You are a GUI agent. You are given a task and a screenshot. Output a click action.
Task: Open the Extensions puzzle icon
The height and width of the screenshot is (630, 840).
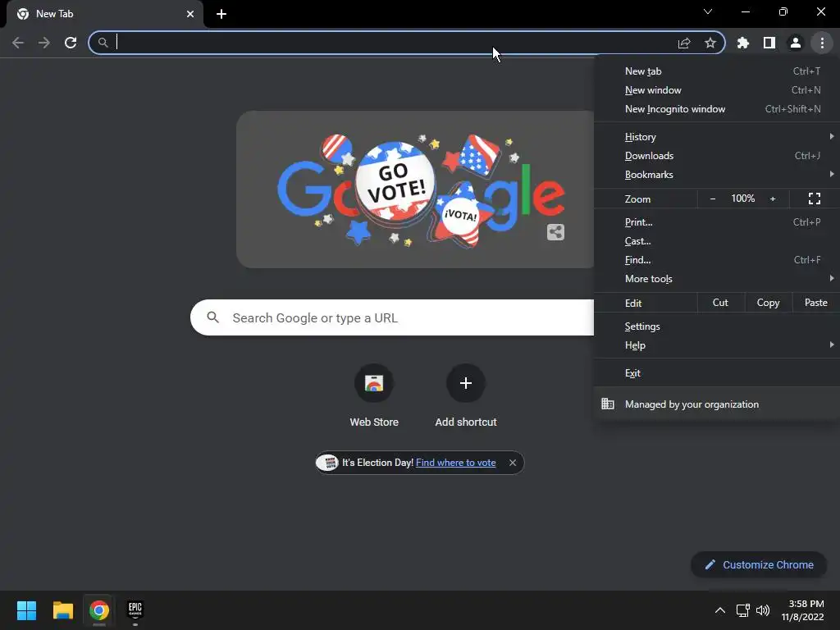(743, 43)
